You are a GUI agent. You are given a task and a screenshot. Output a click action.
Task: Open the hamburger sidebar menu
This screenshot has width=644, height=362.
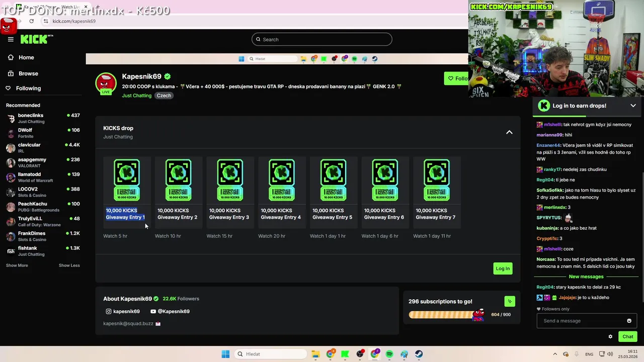[11, 39]
